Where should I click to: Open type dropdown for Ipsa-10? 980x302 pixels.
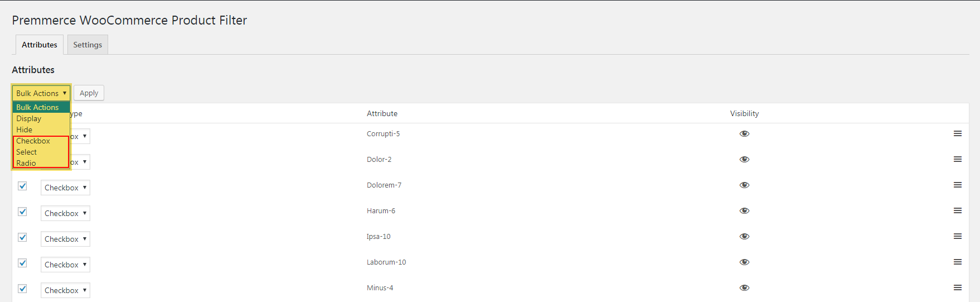pos(65,239)
